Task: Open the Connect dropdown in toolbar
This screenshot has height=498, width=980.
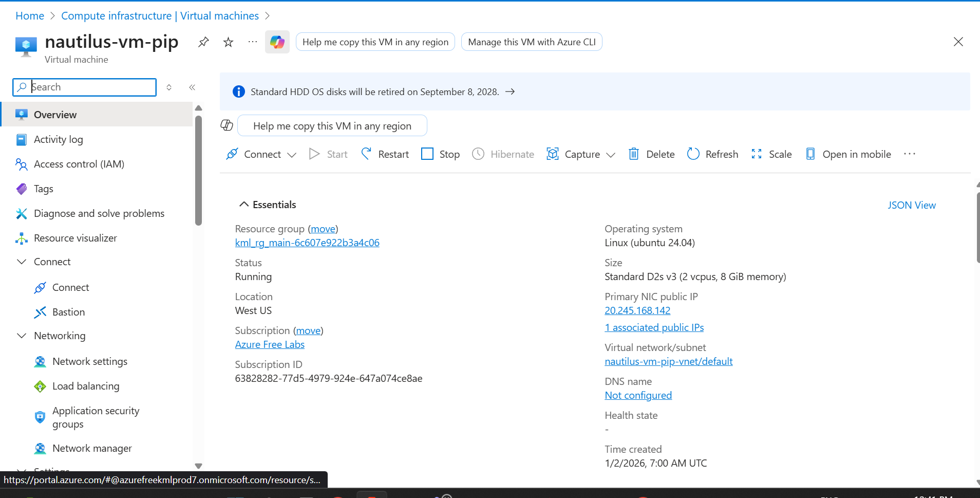Action: 292,155
